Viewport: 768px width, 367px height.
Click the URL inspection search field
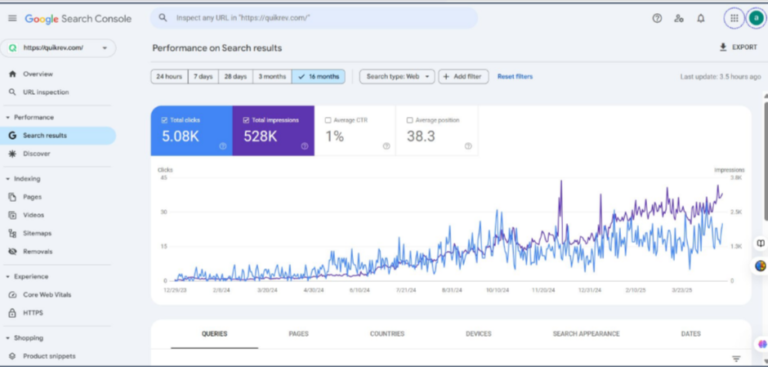tap(314, 18)
